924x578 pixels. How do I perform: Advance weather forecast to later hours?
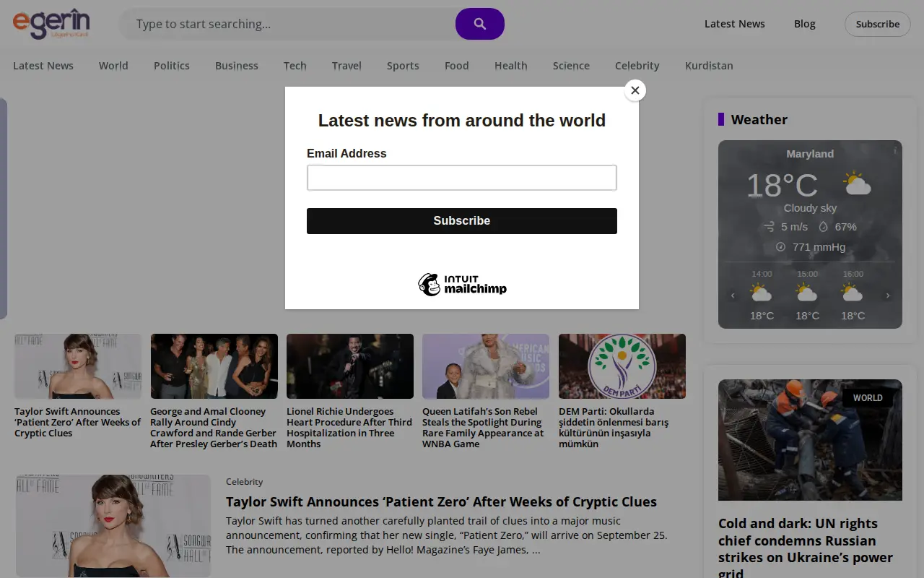coord(888,296)
